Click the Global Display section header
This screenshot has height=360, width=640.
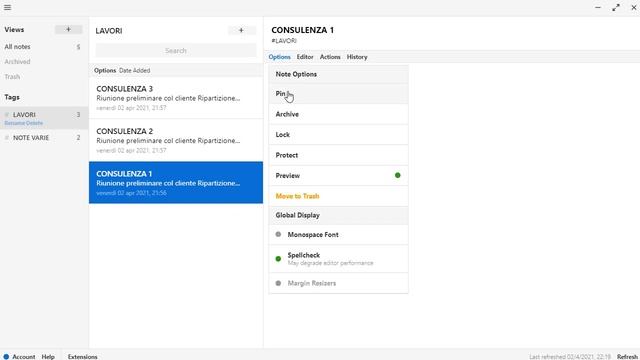339,215
